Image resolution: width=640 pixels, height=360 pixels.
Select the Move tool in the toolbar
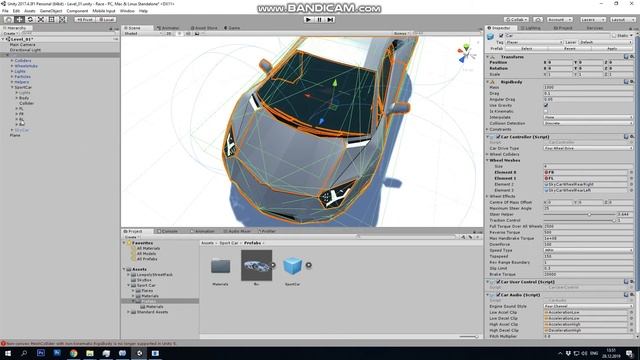pyautogui.click(x=19, y=19)
